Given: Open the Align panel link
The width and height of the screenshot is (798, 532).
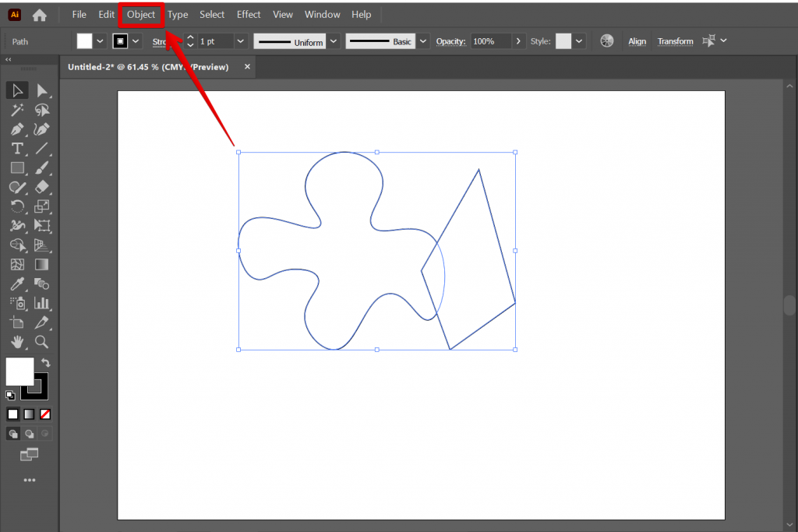Looking at the screenshot, I should 637,41.
